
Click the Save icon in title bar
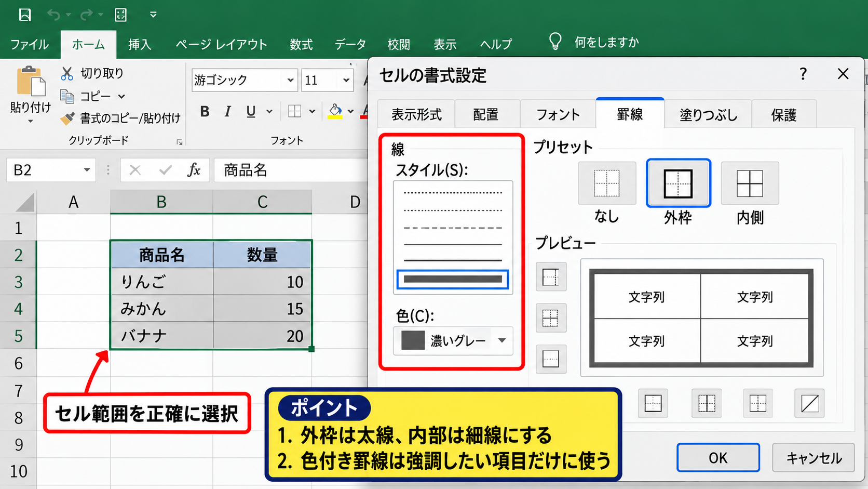click(25, 15)
